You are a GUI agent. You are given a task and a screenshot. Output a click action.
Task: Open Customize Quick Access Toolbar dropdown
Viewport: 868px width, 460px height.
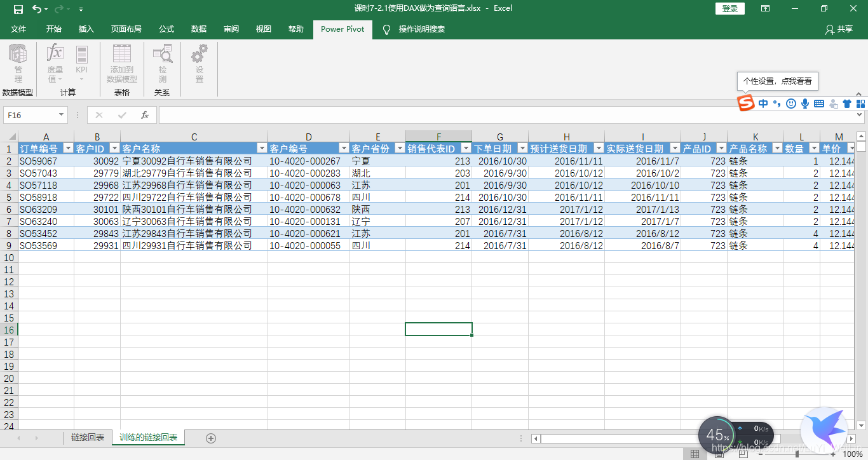pyautogui.click(x=81, y=10)
